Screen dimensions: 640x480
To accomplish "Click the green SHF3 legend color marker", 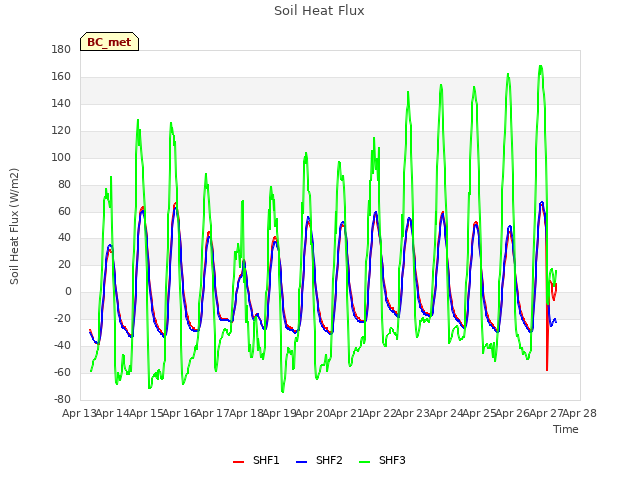I will click(x=364, y=462).
